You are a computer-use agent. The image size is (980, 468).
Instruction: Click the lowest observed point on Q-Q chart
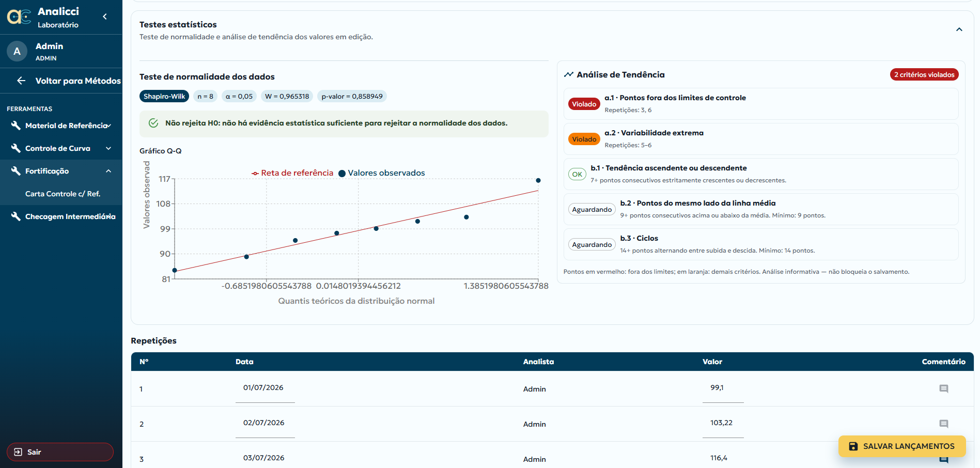tap(175, 270)
